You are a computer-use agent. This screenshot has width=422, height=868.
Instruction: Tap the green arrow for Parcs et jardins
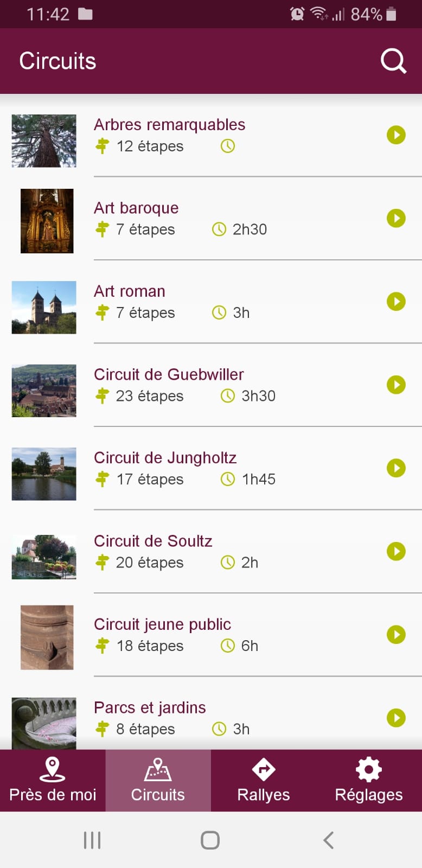tap(396, 718)
